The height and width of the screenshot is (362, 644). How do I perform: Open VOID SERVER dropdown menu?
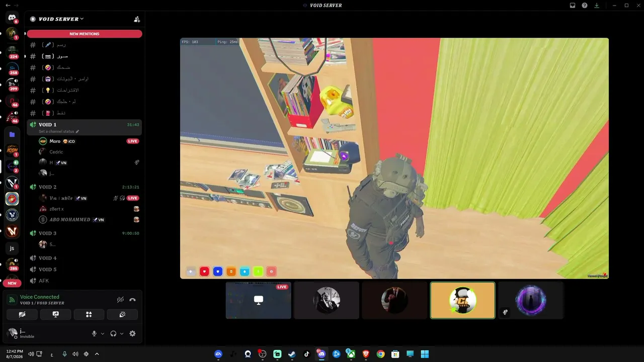point(61,19)
